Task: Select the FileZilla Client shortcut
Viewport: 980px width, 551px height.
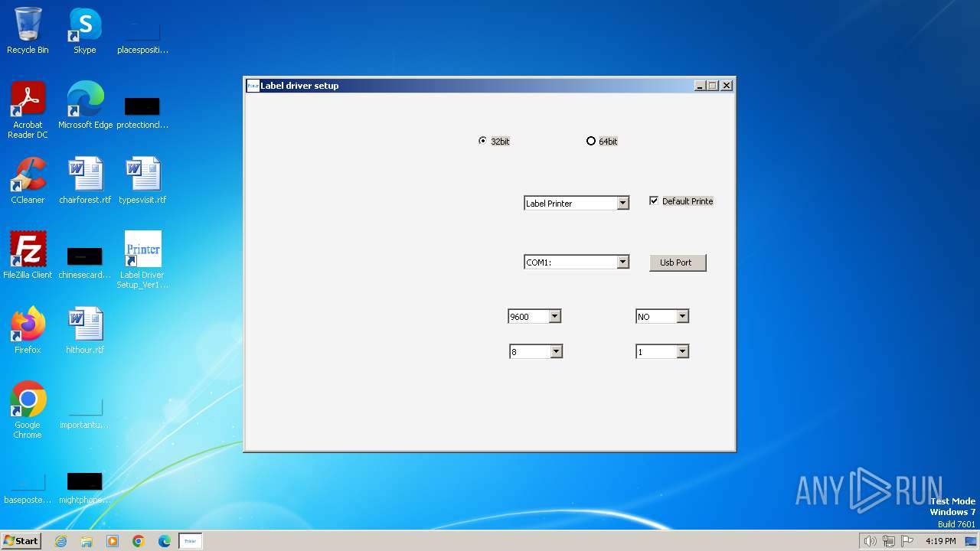Action: click(x=28, y=255)
